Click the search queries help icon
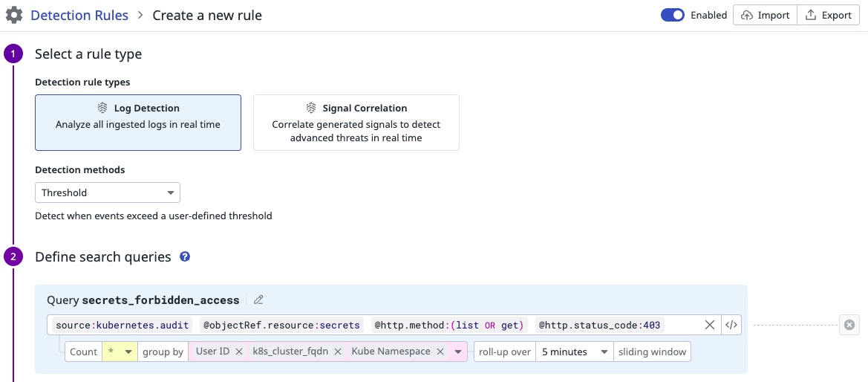868x382 pixels. pyautogui.click(x=185, y=257)
